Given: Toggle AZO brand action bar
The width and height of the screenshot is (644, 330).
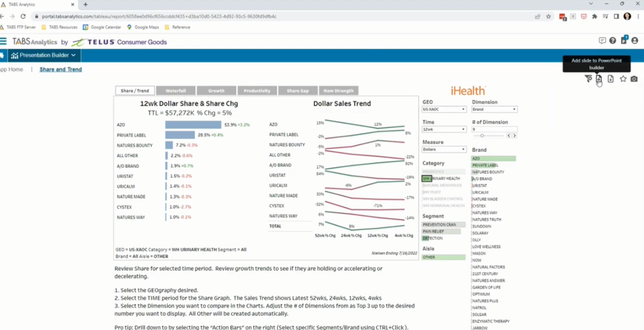Looking at the screenshot, I should [494, 159].
